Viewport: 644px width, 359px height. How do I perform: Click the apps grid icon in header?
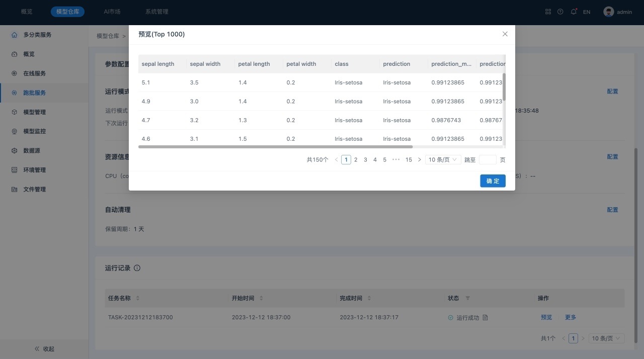click(x=548, y=12)
